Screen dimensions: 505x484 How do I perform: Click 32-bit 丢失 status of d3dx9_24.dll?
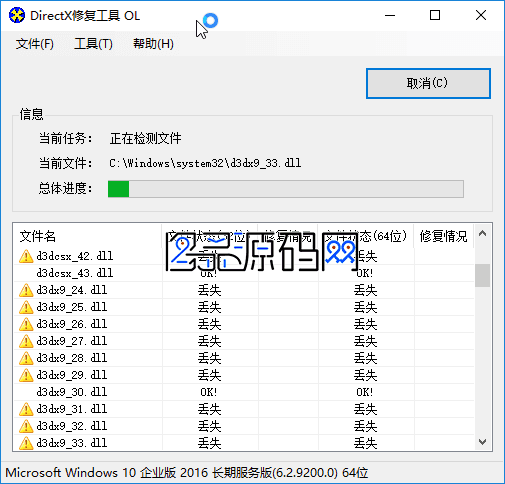pyautogui.click(x=209, y=290)
